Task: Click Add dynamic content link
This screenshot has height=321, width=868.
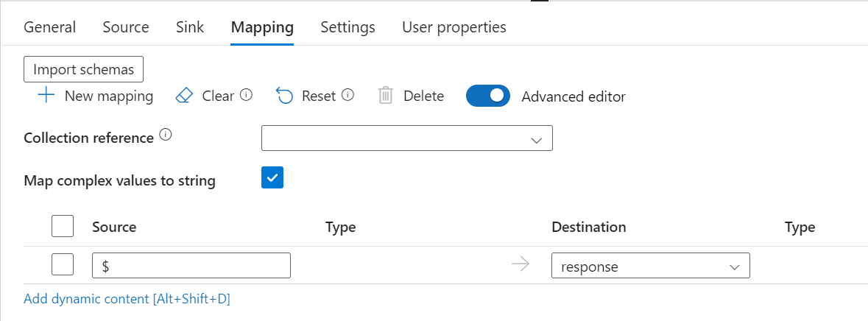Action: tap(128, 299)
